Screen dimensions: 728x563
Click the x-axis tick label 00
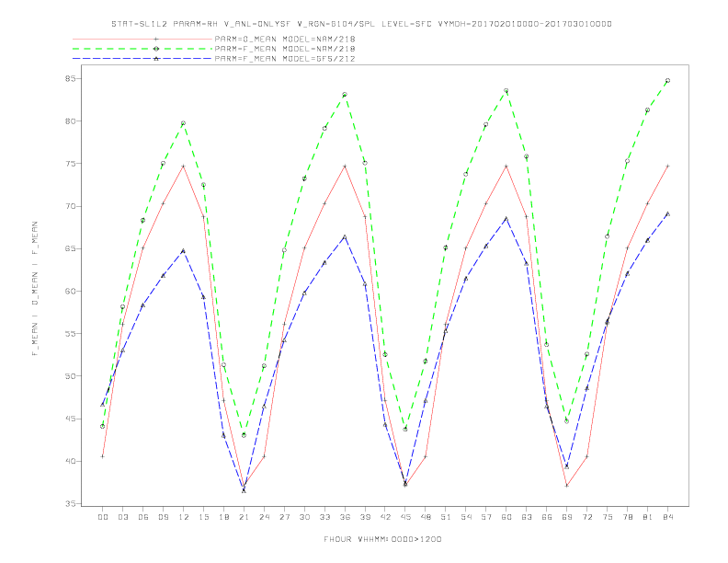pyautogui.click(x=103, y=517)
